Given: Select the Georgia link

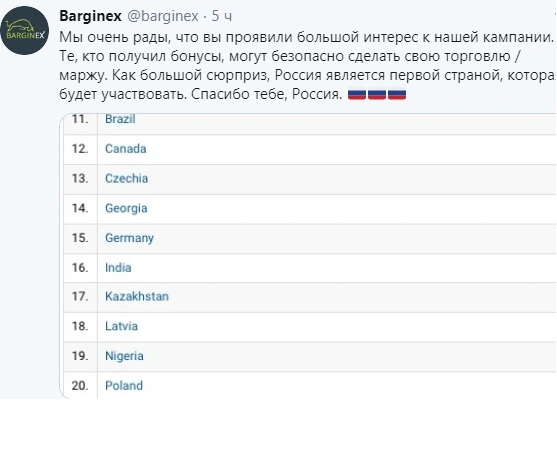Looking at the screenshot, I should point(126,208).
